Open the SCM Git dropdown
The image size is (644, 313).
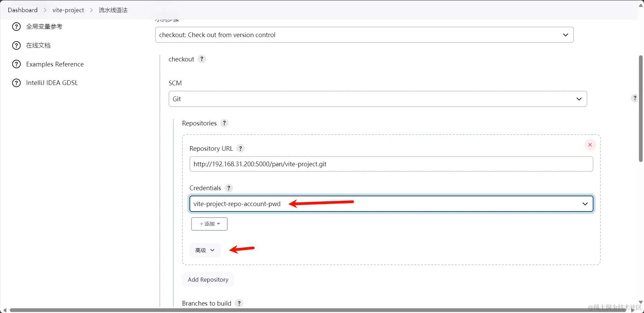tap(378, 99)
